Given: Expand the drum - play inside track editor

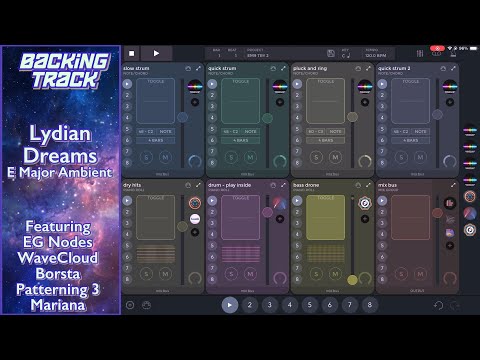Looking at the screenshot, I should (283, 185).
